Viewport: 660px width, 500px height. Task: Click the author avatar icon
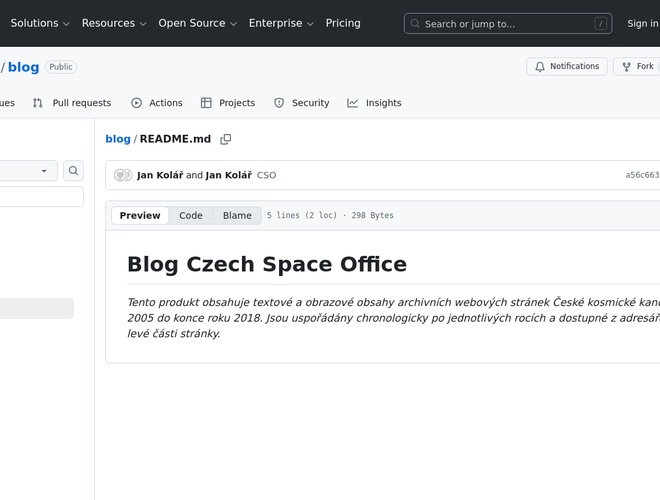click(x=122, y=175)
